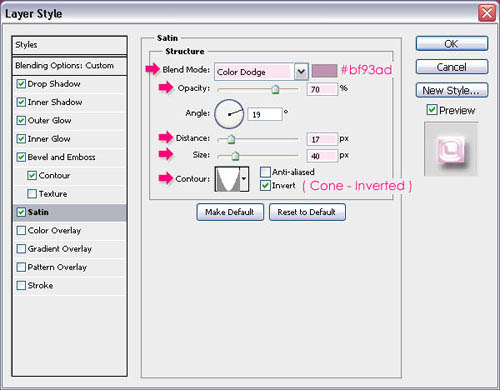Open the contour picker dropdown arrow

click(x=244, y=179)
